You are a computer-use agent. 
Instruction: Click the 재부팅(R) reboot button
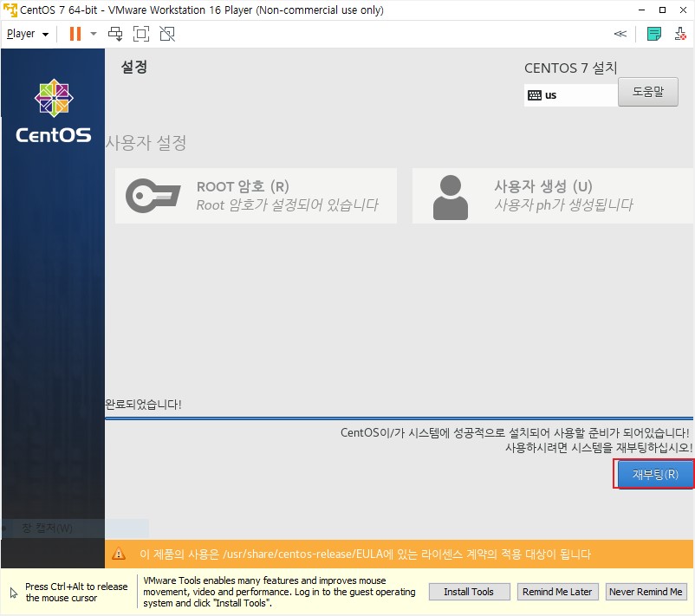point(655,474)
